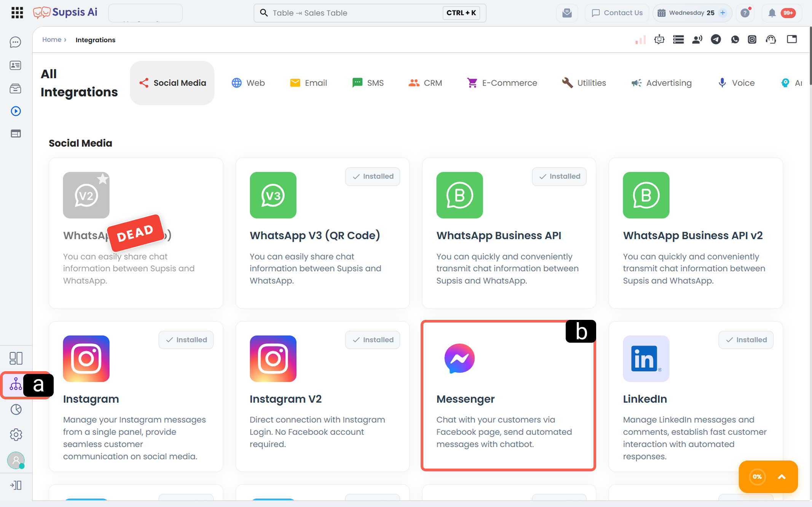Click the mail inbox icon in header
Screen dimensions: 812x507
click(x=567, y=13)
